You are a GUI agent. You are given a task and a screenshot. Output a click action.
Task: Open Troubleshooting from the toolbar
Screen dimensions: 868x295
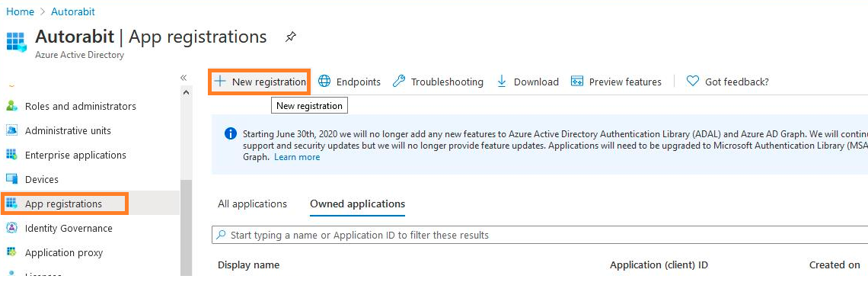pos(447,82)
